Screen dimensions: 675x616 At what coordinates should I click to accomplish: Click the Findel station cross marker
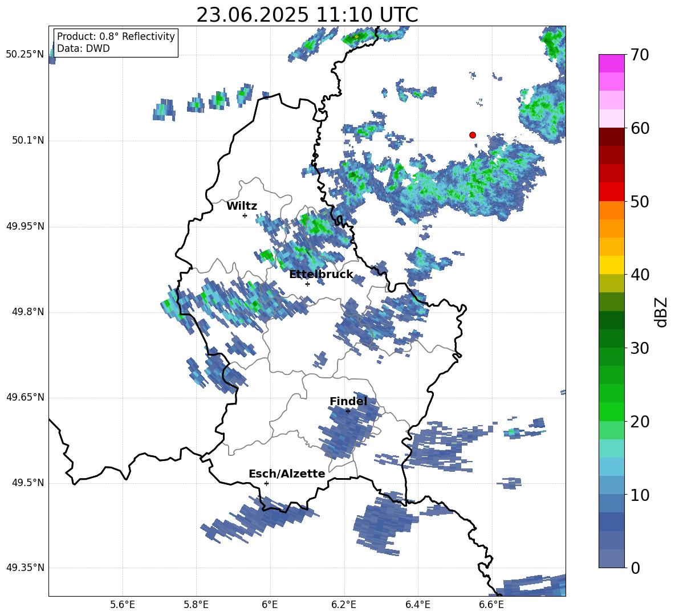click(348, 411)
